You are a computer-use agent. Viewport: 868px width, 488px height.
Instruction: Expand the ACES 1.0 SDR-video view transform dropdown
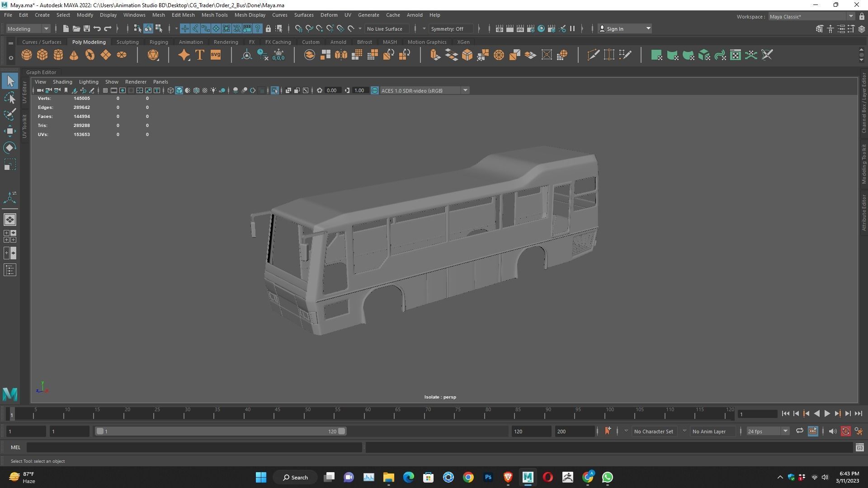(424, 90)
